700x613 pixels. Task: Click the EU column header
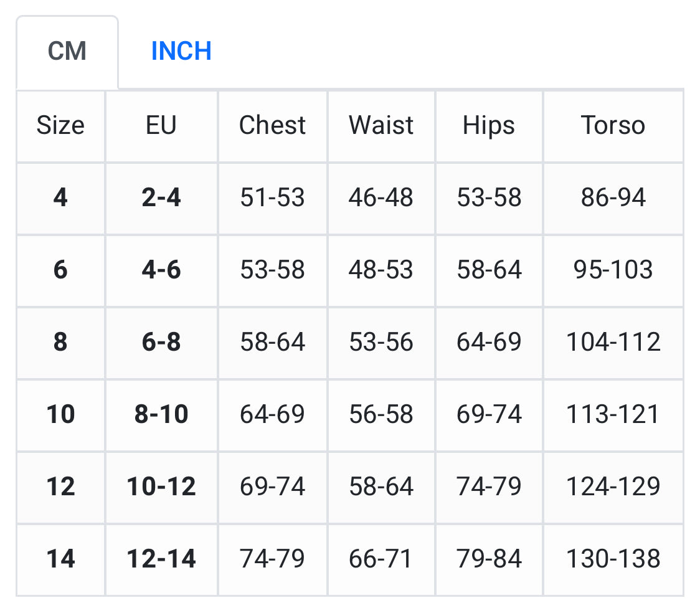(x=161, y=125)
